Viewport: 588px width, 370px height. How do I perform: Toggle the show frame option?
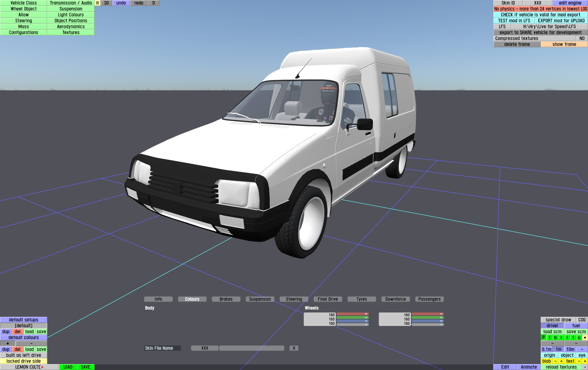[564, 44]
